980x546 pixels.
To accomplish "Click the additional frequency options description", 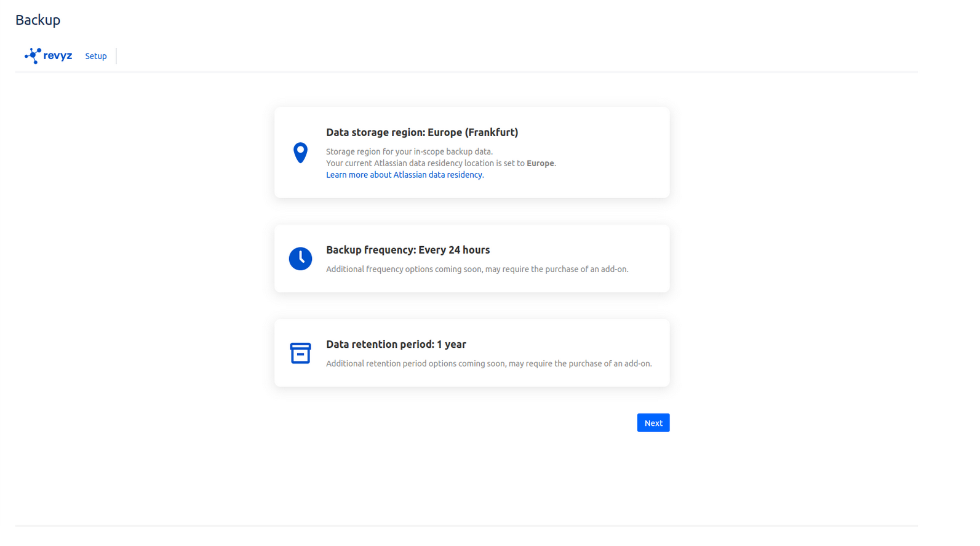I will (477, 270).
